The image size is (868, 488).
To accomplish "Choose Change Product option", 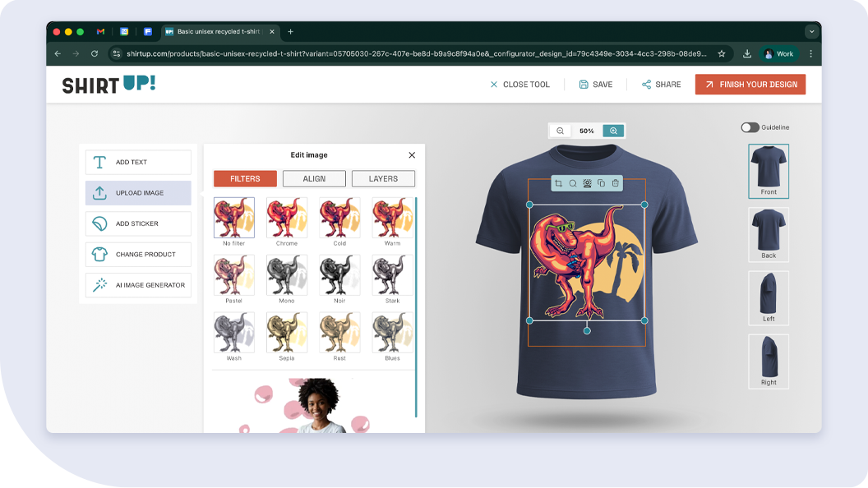I will click(x=138, y=255).
